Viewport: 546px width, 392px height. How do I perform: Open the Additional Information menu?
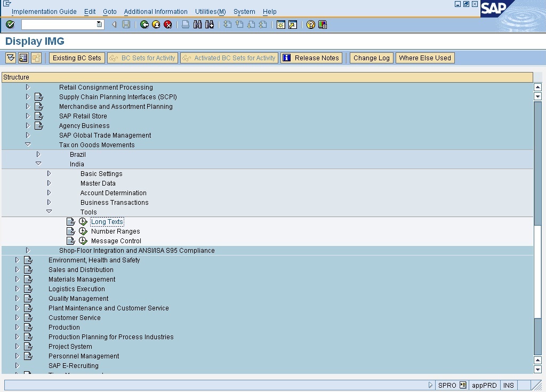156,12
